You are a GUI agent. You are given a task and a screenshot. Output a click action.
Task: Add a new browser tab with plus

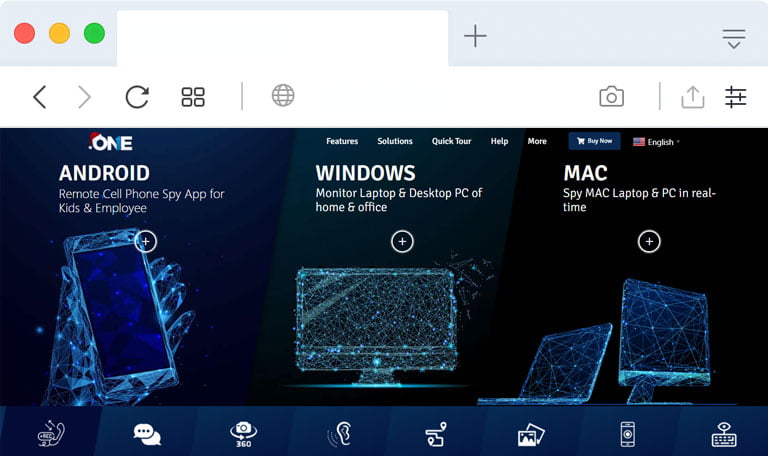[x=475, y=36]
